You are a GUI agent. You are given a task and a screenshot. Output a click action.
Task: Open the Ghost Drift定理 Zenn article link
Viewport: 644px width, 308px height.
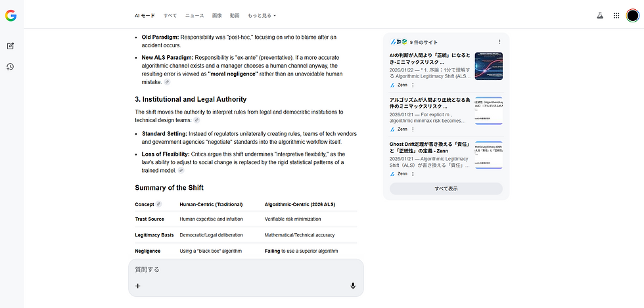430,149
